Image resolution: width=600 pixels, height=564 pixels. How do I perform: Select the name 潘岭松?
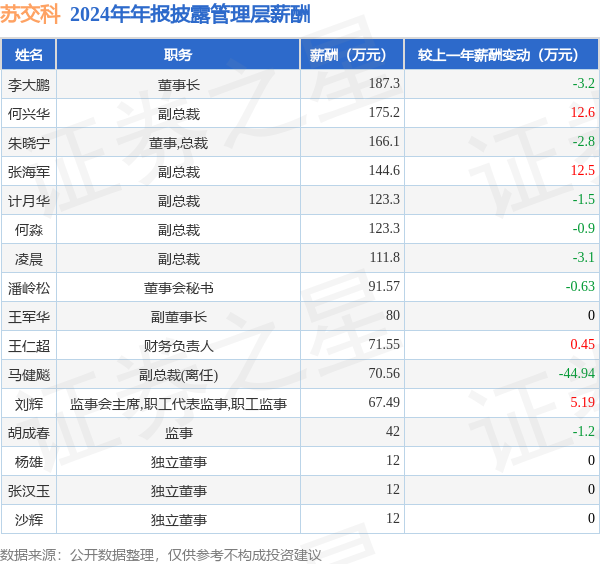point(29,288)
